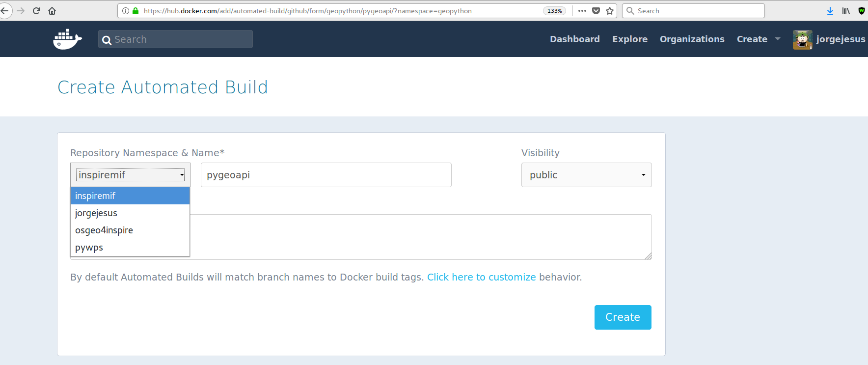Open the jorgejesus account menu
This screenshot has width=868, height=365.
tap(840, 39)
